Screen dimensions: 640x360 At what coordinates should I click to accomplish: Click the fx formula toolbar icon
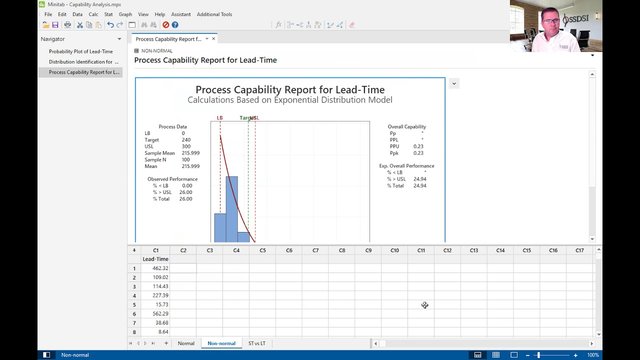pos(278,25)
